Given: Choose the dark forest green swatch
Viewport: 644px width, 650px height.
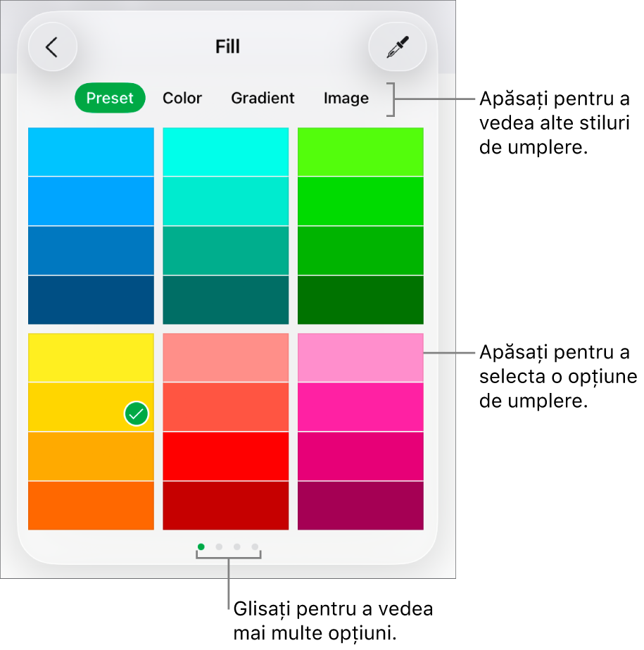Looking at the screenshot, I should click(360, 300).
